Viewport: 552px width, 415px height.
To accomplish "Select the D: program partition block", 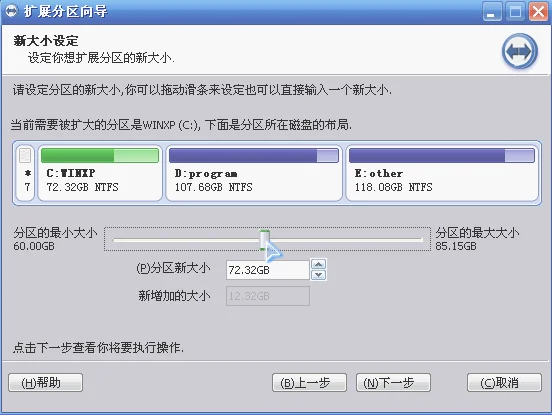I will tap(254, 172).
